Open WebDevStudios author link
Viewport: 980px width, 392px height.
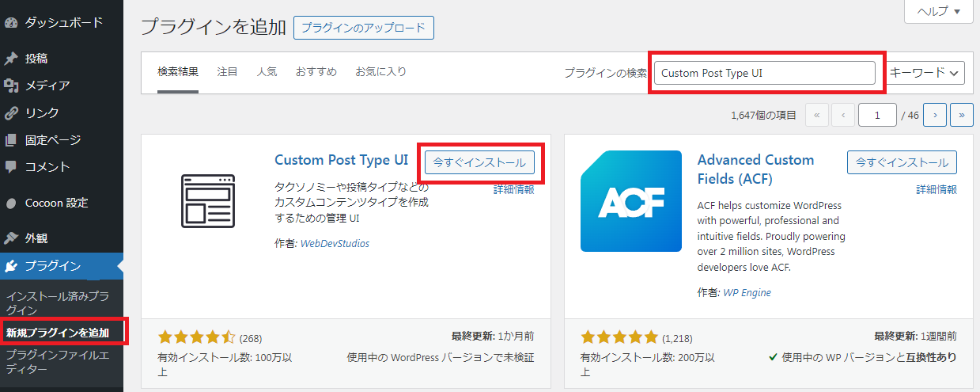tap(335, 243)
